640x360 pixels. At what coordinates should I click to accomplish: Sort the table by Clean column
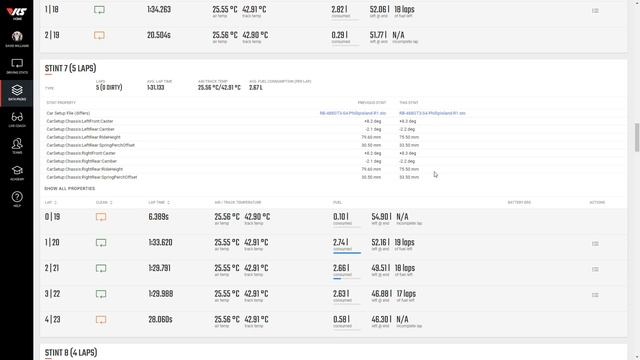[104, 202]
